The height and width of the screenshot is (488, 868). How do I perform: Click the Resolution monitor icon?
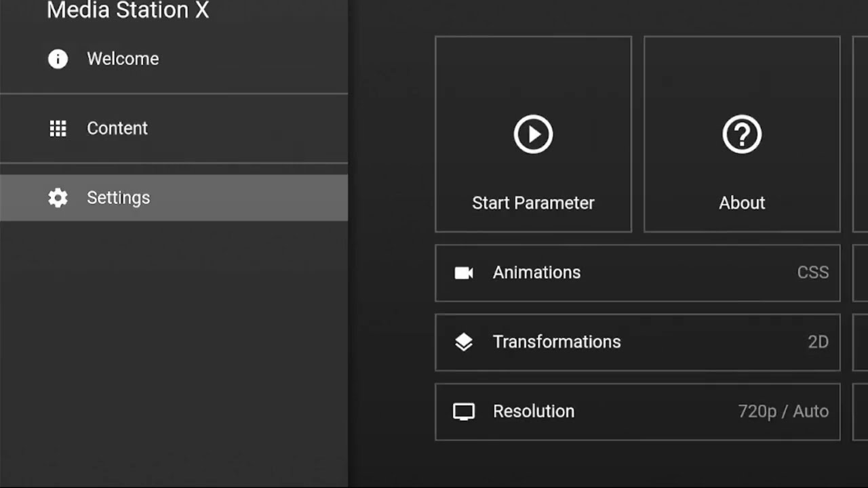point(464,411)
